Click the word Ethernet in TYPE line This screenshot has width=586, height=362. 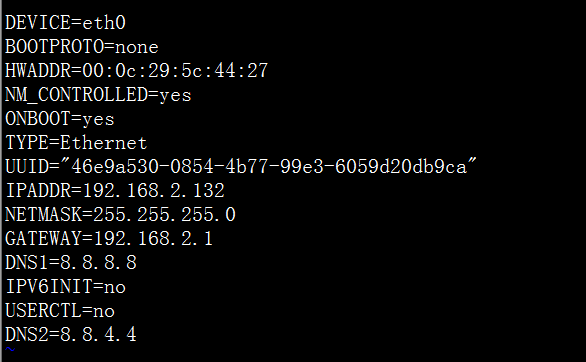tap(104, 143)
